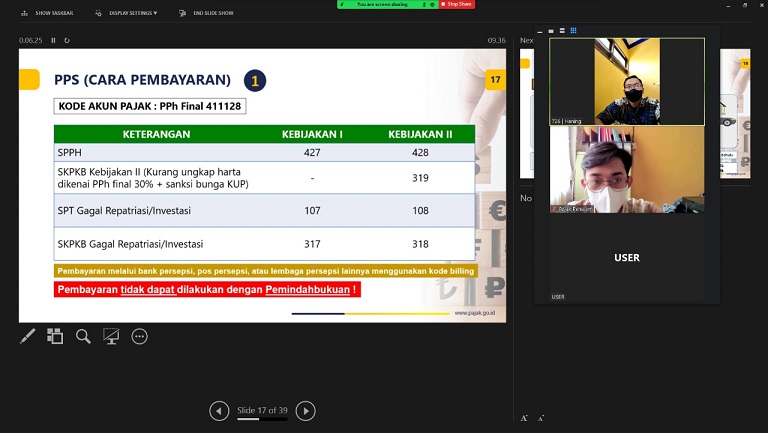Activate the zoom into slide magnifier
This screenshot has height=433, width=768.
click(83, 336)
